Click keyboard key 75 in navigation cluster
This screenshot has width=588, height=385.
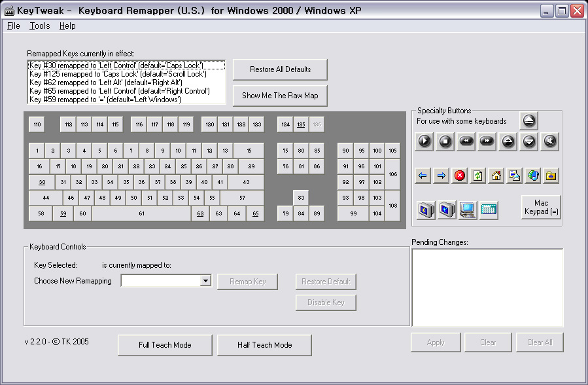pyautogui.click(x=285, y=151)
